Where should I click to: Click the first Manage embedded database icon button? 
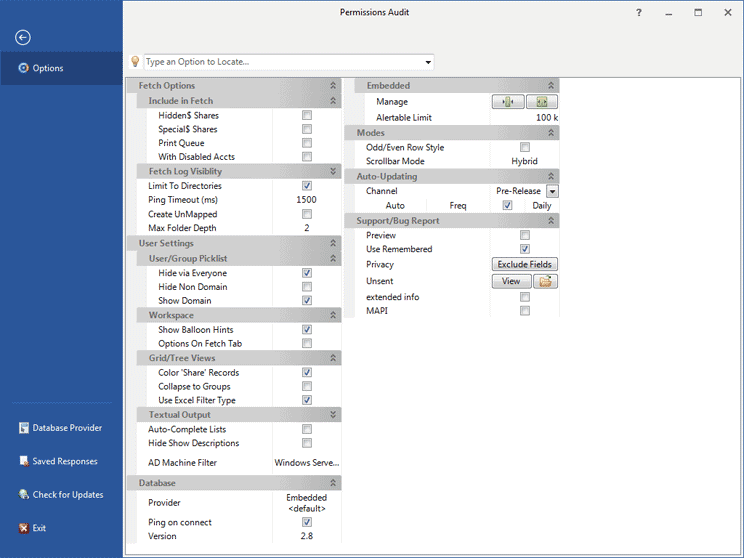(x=508, y=102)
